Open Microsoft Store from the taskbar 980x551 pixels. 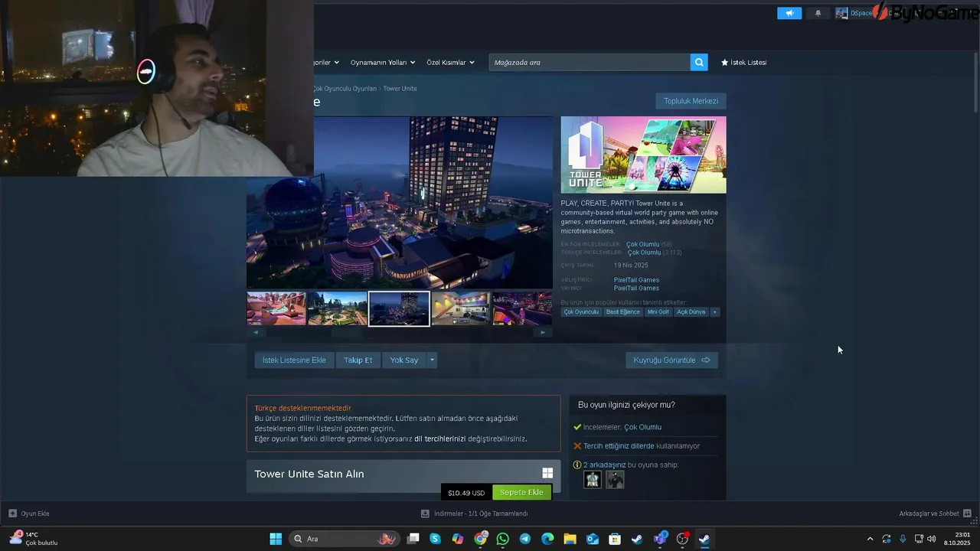point(614,539)
